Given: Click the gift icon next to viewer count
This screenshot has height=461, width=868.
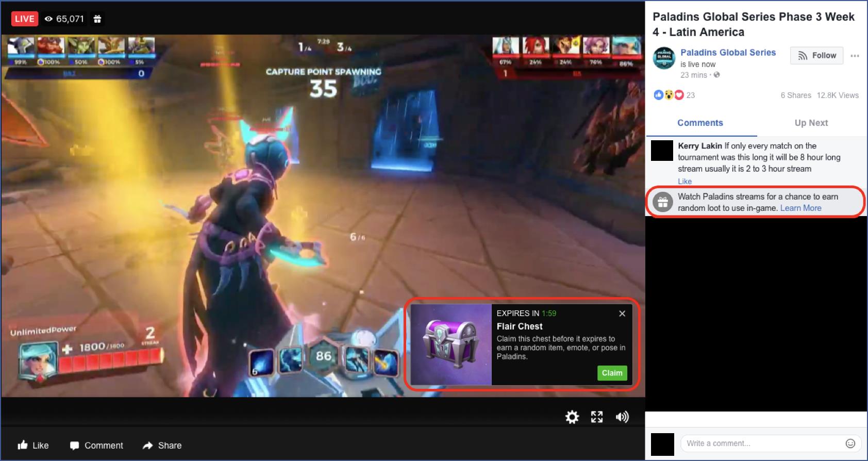Looking at the screenshot, I should click(97, 19).
